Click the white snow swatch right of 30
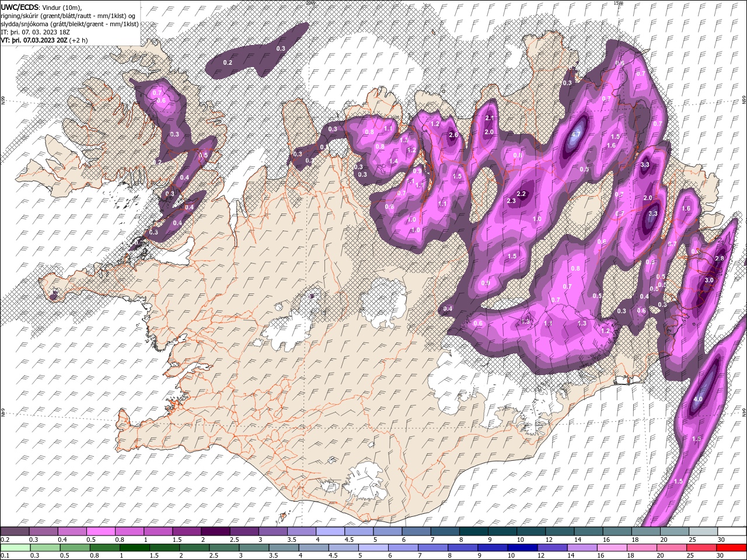The width and height of the screenshot is (747, 560). pyautogui.click(x=732, y=531)
